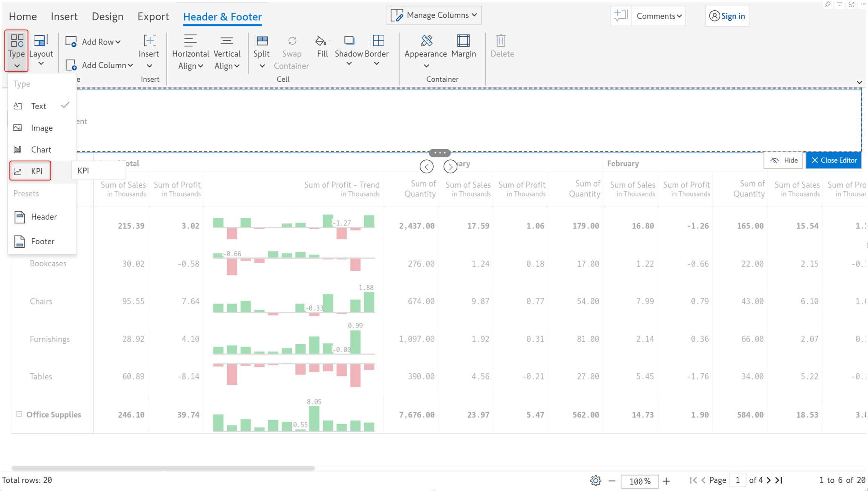Click the Split cell icon
Viewport: 868px width, 491px height.
261,41
